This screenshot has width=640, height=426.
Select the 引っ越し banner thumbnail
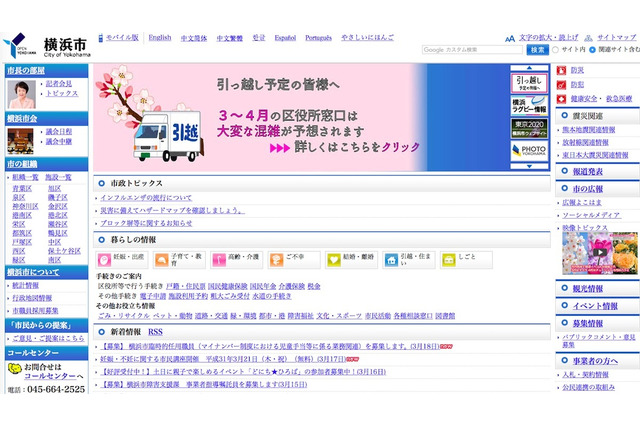[529, 83]
